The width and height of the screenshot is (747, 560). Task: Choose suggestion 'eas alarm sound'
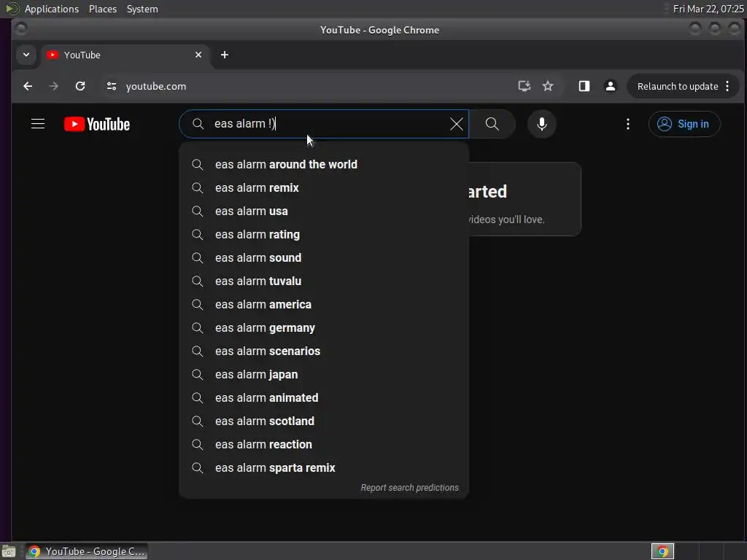pos(324,257)
